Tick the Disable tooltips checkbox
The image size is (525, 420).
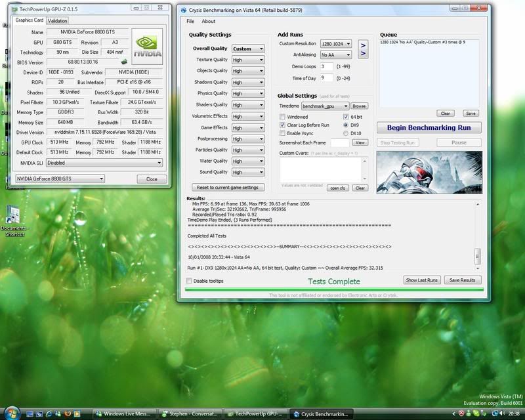click(x=189, y=281)
